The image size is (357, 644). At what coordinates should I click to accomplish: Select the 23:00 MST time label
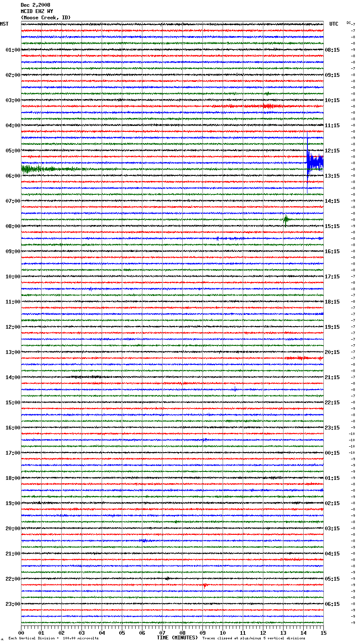pos(13,604)
